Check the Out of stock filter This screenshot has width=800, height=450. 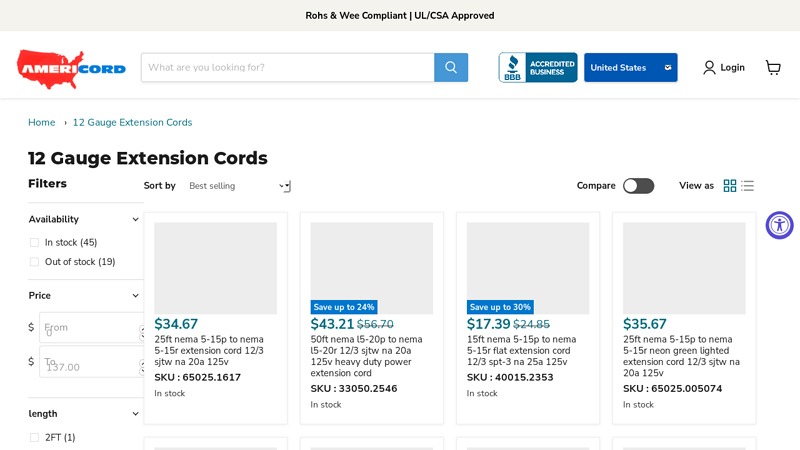(34, 262)
